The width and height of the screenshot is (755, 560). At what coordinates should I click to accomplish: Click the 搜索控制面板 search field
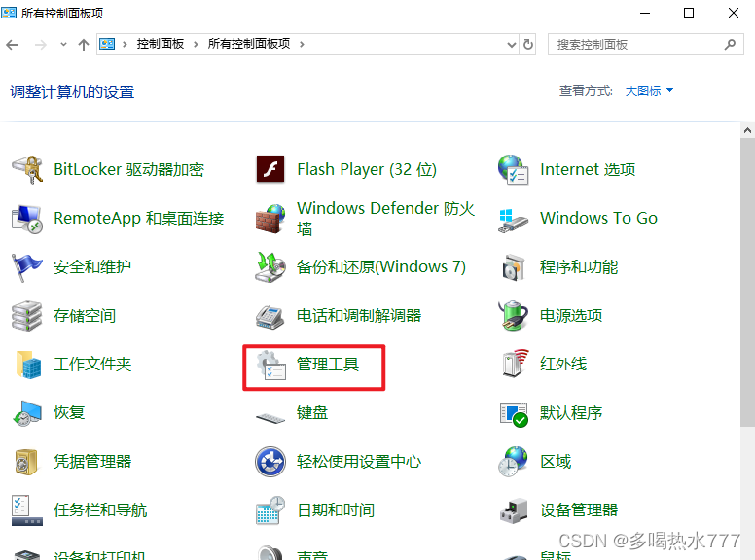[646, 45]
